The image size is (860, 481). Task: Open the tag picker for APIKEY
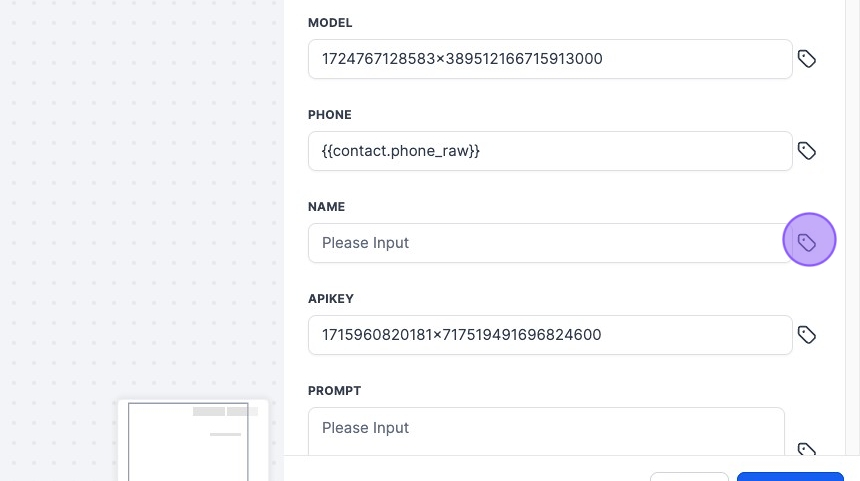(807, 335)
